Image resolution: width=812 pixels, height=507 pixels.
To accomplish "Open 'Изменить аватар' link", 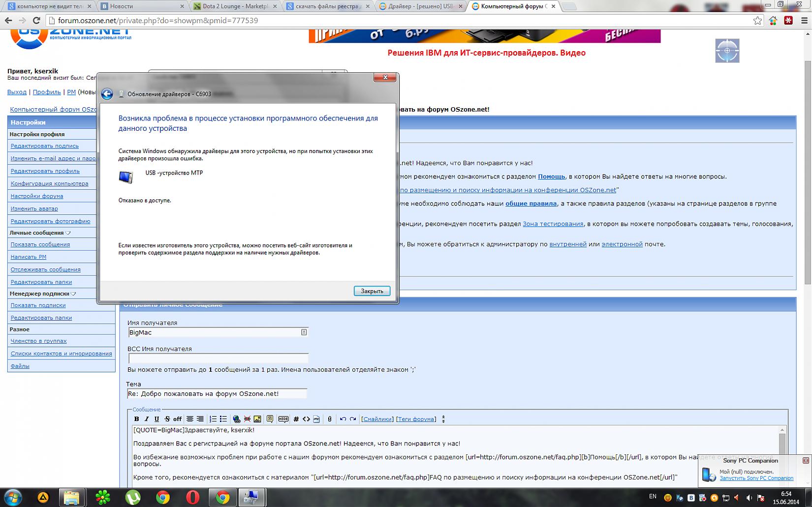I will coord(34,209).
